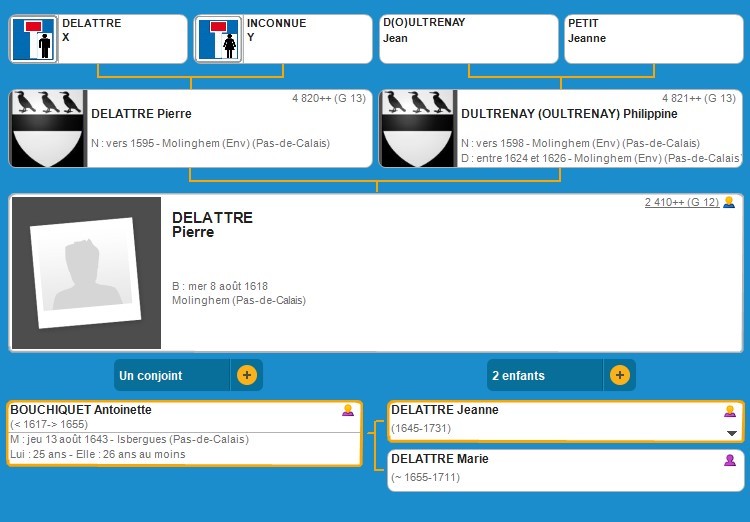Click the purple person icon beside DELATTRE Marie

(730, 459)
